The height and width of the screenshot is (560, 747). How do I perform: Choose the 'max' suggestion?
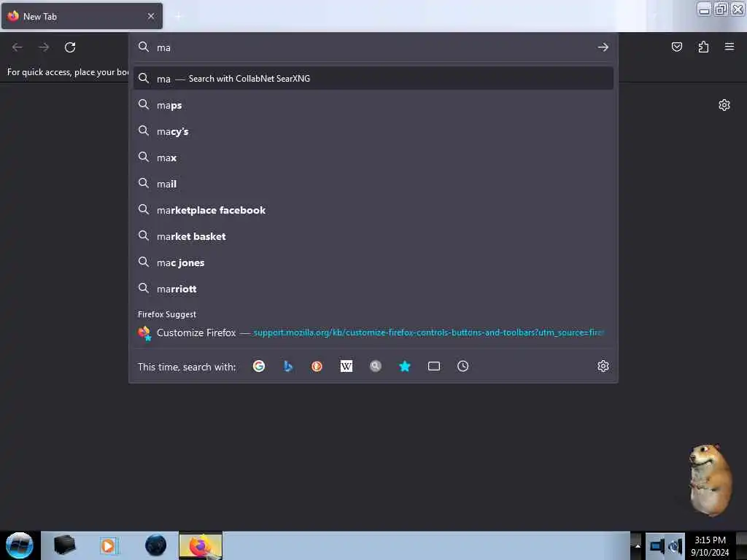click(373, 157)
